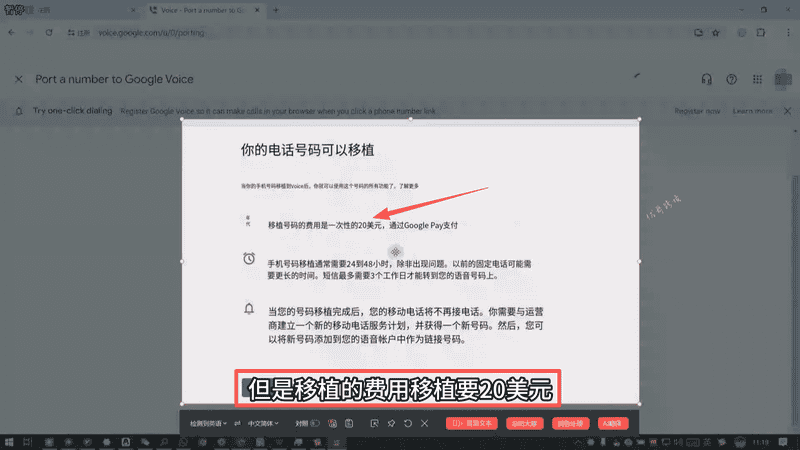Screen dimensions: 800x450
Task: Swap source and target translation languages
Action: [237, 423]
